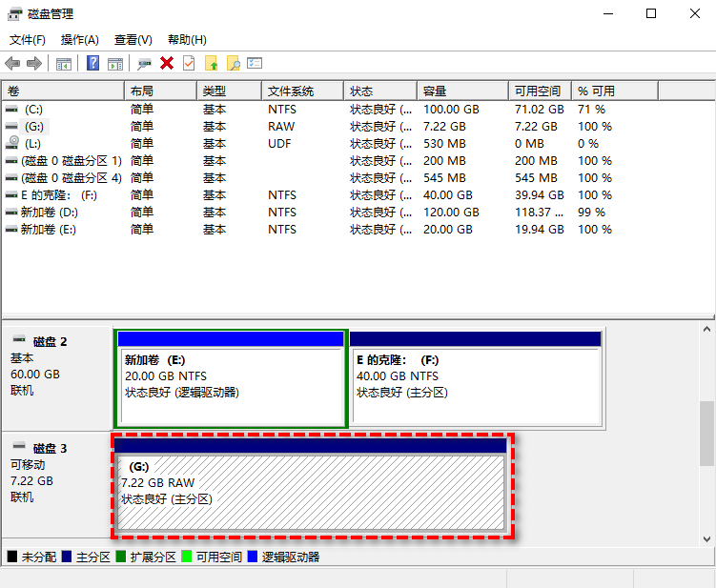The image size is (716, 588).
Task: Click the 磁盘 2 disk icon
Action: point(19,338)
